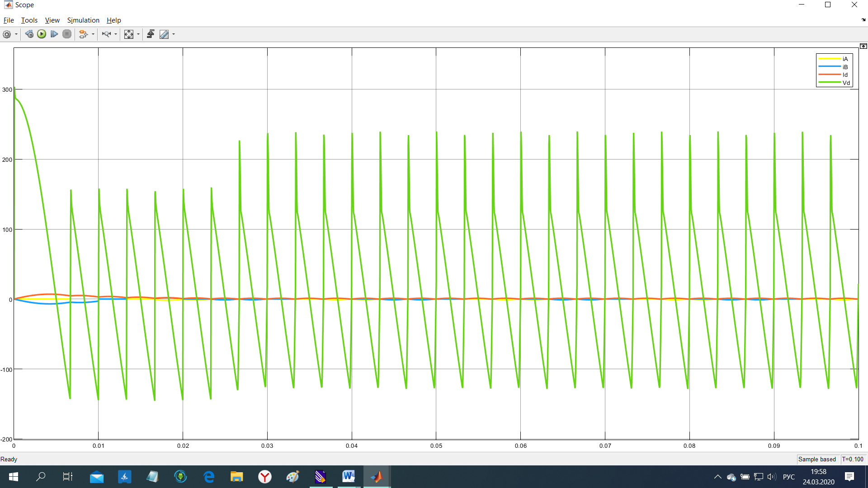Image resolution: width=868 pixels, height=488 pixels.
Task: Open Word from the Windows taskbar
Action: (348, 477)
